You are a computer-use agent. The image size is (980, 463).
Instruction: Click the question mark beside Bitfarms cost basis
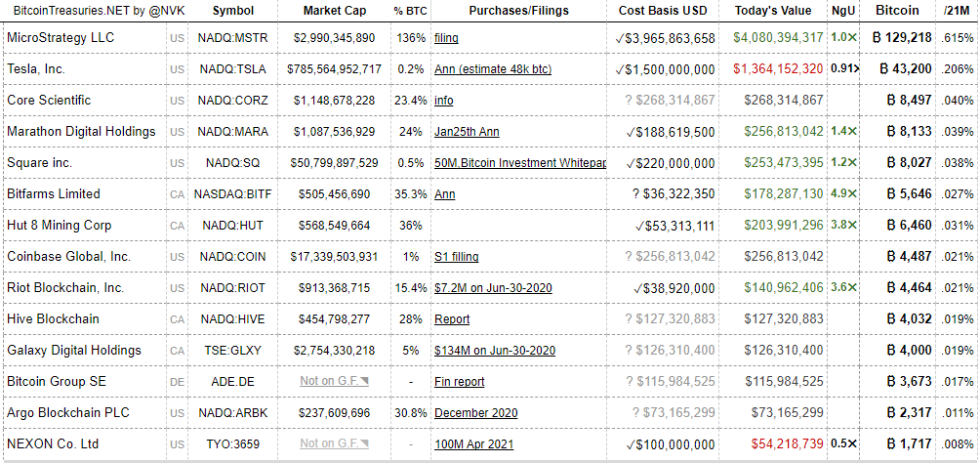pyautogui.click(x=635, y=194)
